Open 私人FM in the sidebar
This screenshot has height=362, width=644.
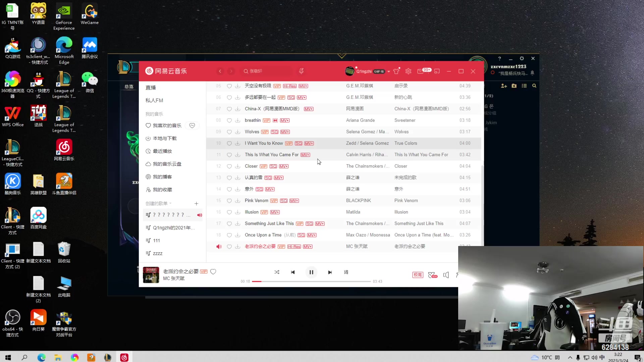tap(154, 100)
